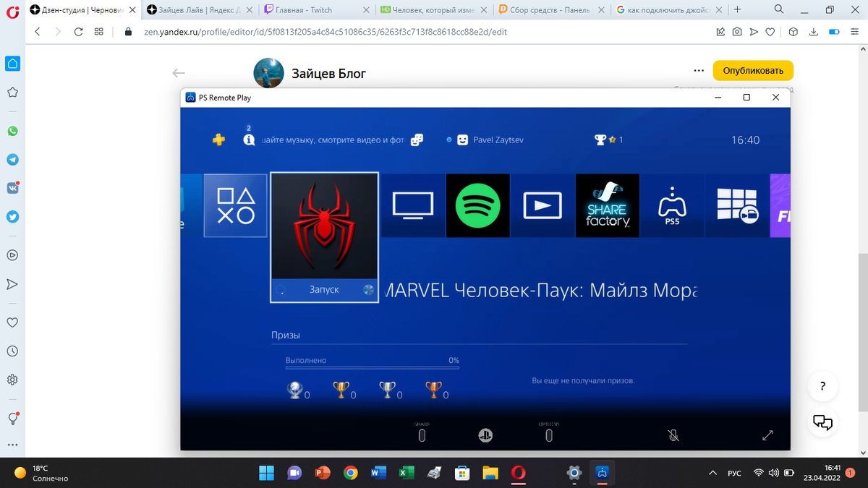Image resolution: width=868 pixels, height=488 pixels.
Task: Open Twitter in the Opera sidebar
Action: tap(12, 215)
